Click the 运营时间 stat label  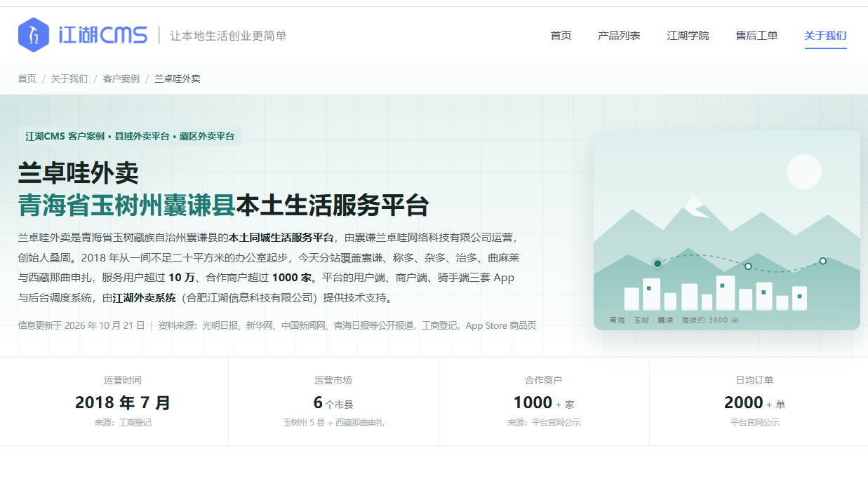[x=123, y=380]
